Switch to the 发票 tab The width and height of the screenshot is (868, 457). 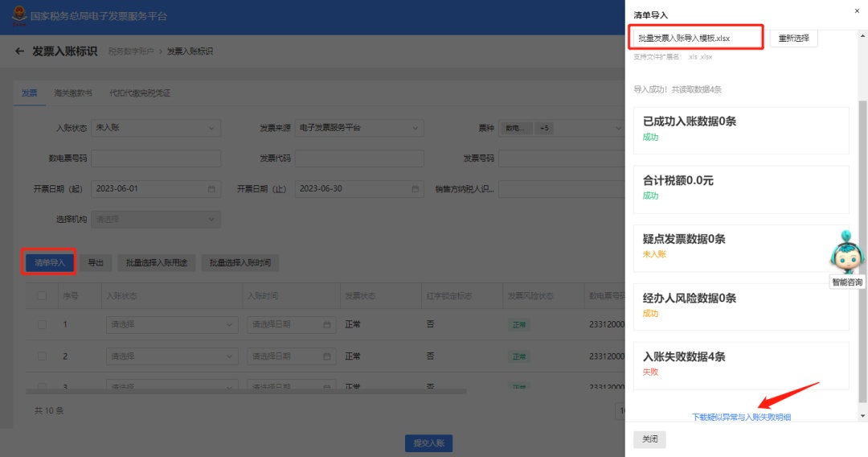coord(30,93)
